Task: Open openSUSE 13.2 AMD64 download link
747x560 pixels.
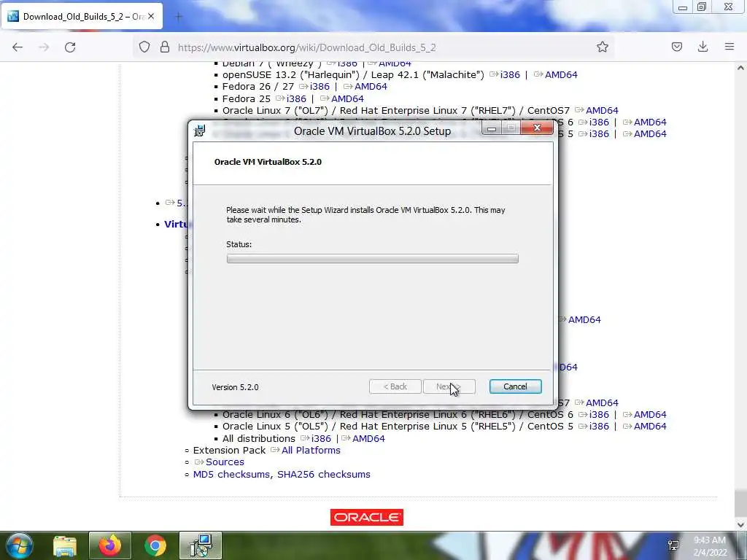Action: pos(561,75)
